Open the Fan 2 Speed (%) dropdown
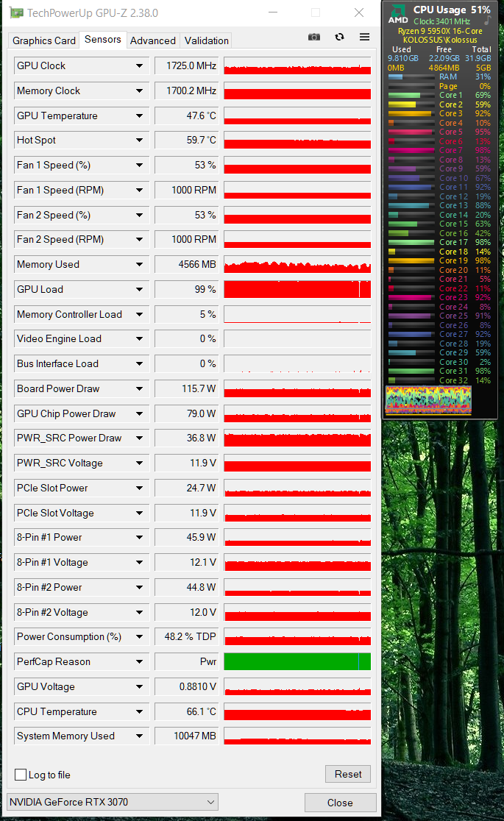The width and height of the screenshot is (504, 821). 139,216
